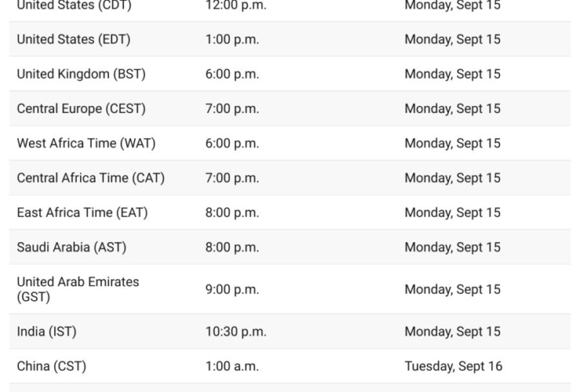Select the Saudi Arabia (AST) cell
Screen dimensions: 580x392
(x=71, y=247)
